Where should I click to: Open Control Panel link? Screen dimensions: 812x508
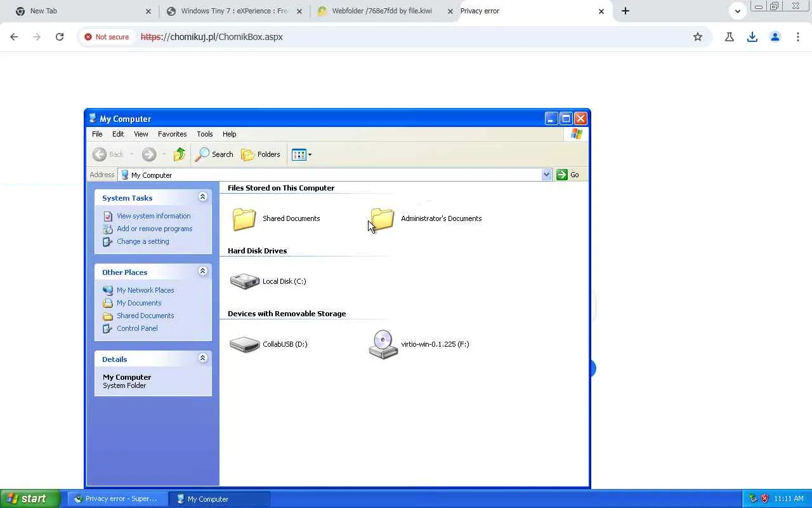137,328
